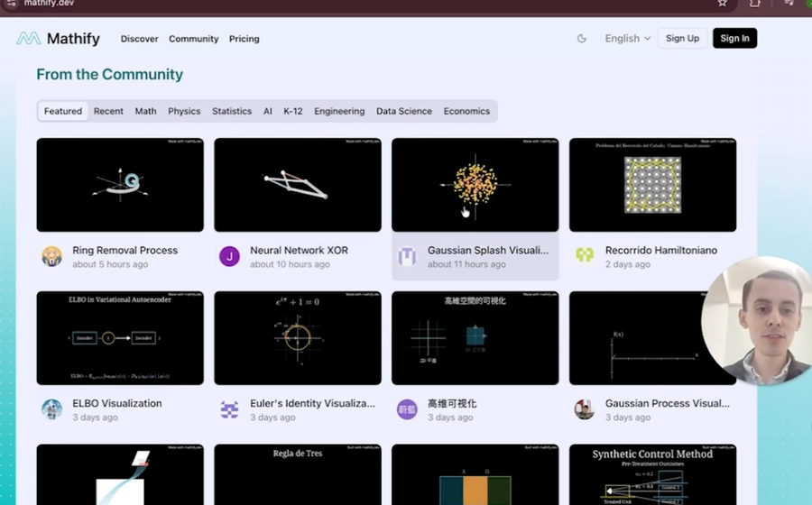Open the English language dropdown
Viewport: 812px width, 505px height.
click(x=627, y=38)
